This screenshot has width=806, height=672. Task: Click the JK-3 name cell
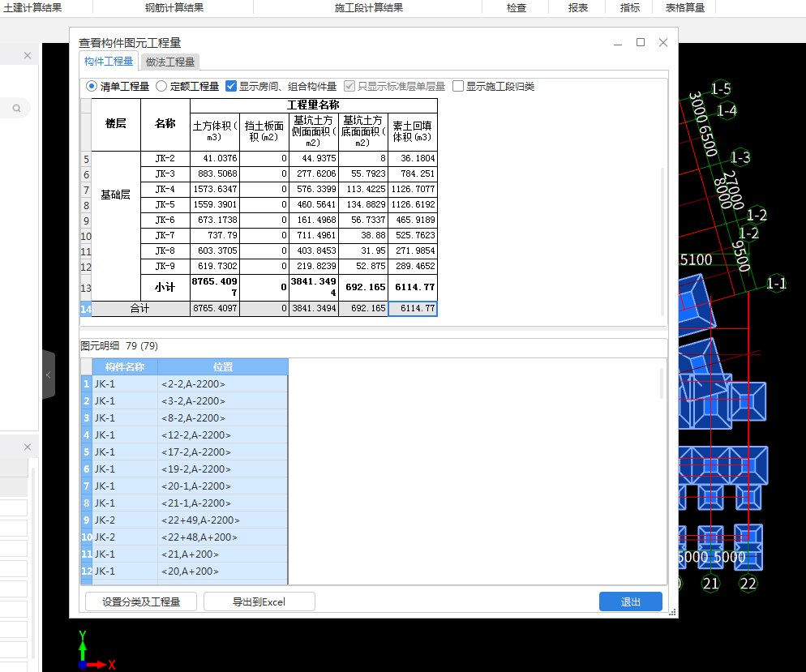coord(165,173)
